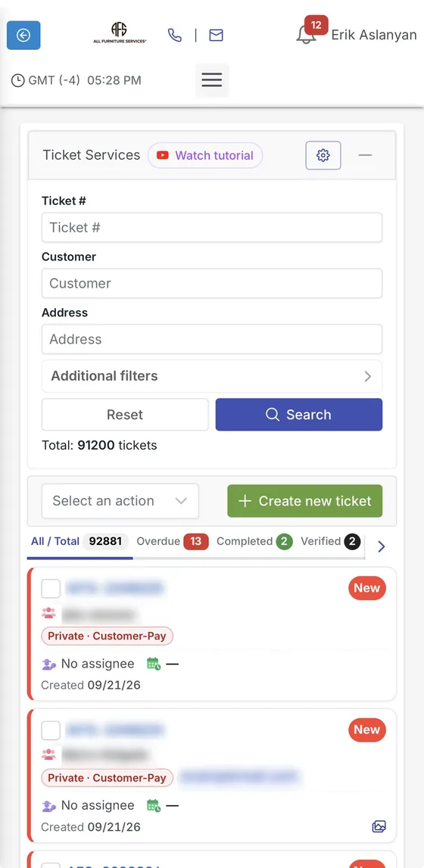
Task: Check the second ticket's checkbox
Action: (51, 730)
